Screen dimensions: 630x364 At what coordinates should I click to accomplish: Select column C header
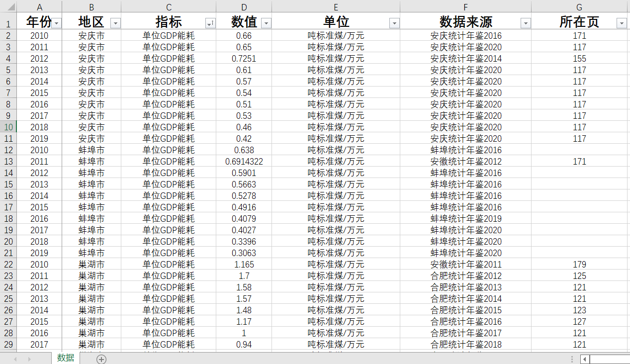point(169,7)
